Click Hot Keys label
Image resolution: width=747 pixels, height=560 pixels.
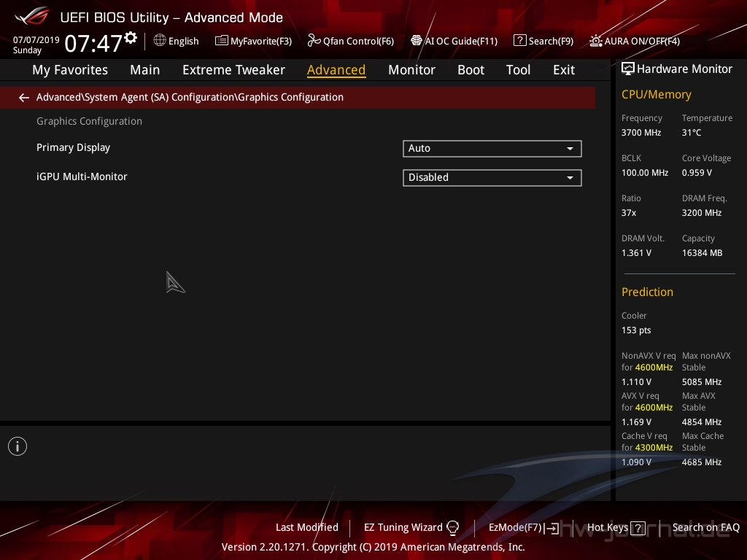point(608,528)
